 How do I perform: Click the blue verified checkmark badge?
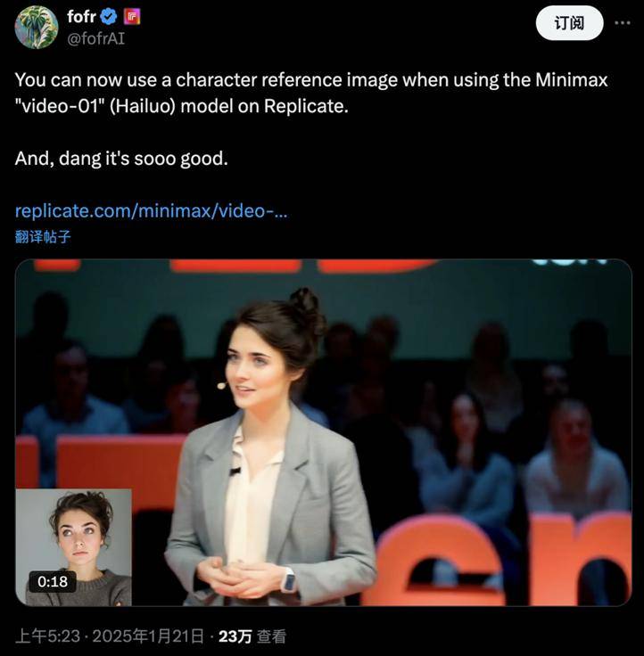click(x=110, y=17)
